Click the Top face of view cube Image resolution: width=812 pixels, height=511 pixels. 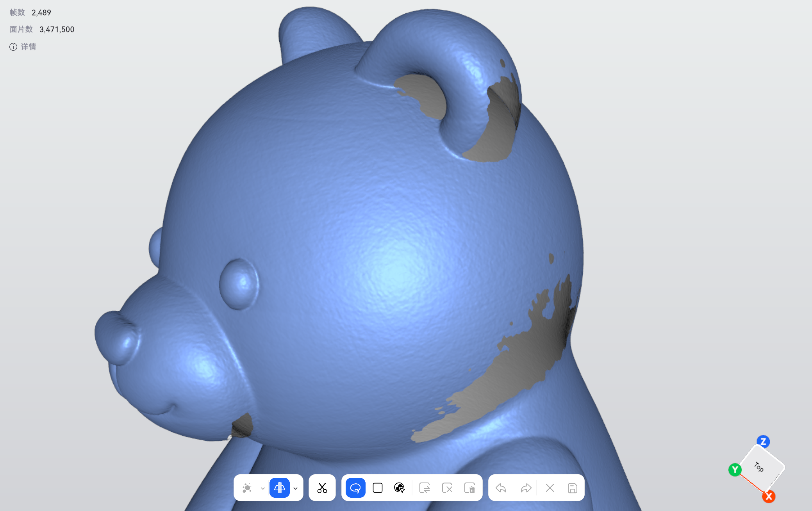coord(761,468)
